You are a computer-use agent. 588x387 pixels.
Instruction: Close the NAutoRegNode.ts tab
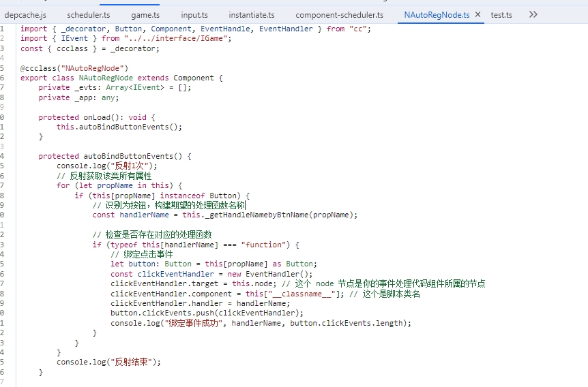[477, 14]
